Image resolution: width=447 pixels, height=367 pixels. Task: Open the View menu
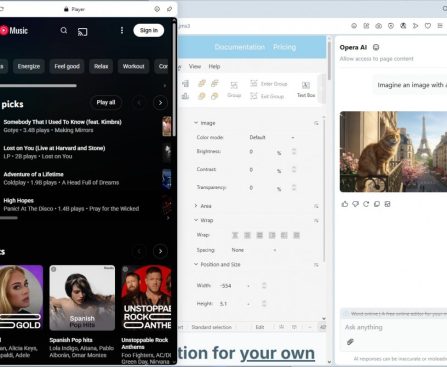[x=195, y=66]
